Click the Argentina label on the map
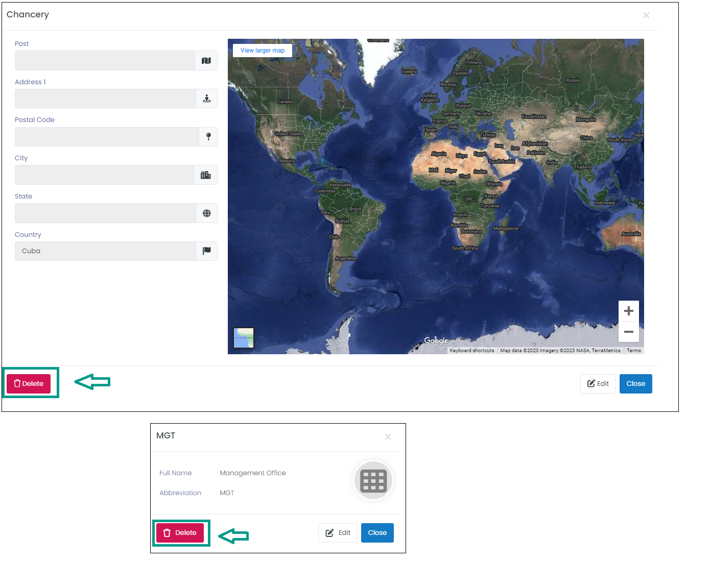This screenshot has width=710, height=588. (x=345, y=258)
